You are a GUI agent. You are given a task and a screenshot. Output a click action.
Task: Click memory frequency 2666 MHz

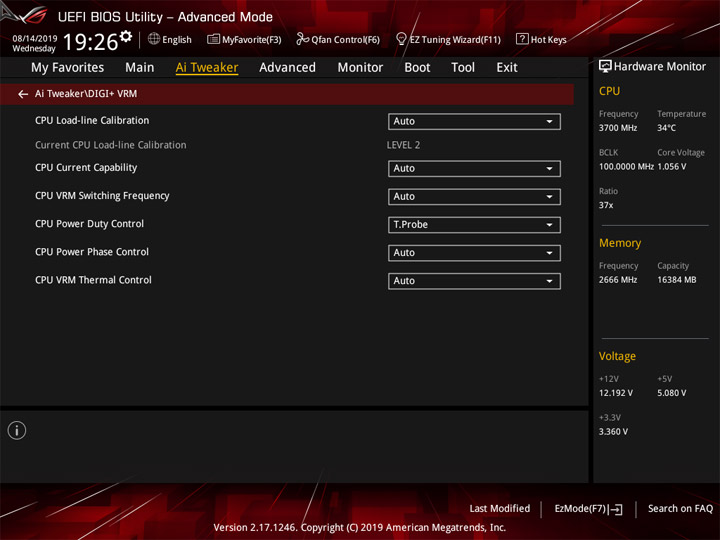point(618,280)
